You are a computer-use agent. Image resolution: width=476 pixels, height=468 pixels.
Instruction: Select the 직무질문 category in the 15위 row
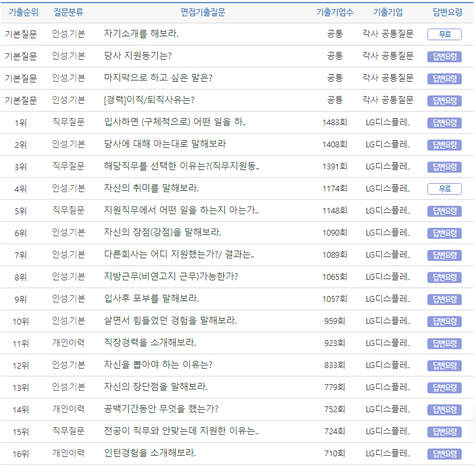point(68,432)
